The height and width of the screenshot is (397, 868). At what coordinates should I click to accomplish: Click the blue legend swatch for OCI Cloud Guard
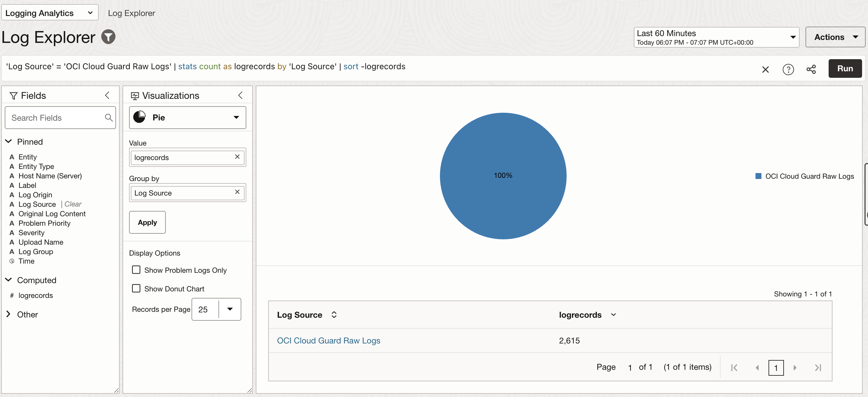tap(758, 176)
